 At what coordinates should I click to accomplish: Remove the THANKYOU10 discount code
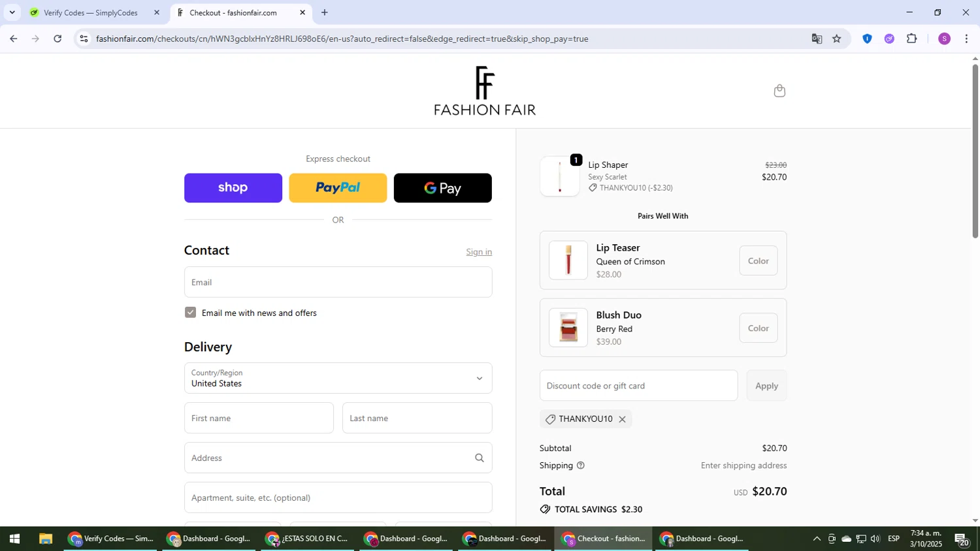pos(622,420)
